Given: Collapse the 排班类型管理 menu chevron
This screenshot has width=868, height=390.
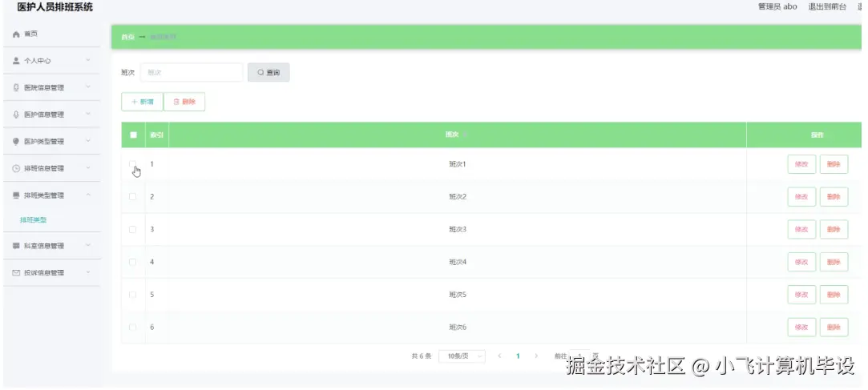Looking at the screenshot, I should pos(88,195).
